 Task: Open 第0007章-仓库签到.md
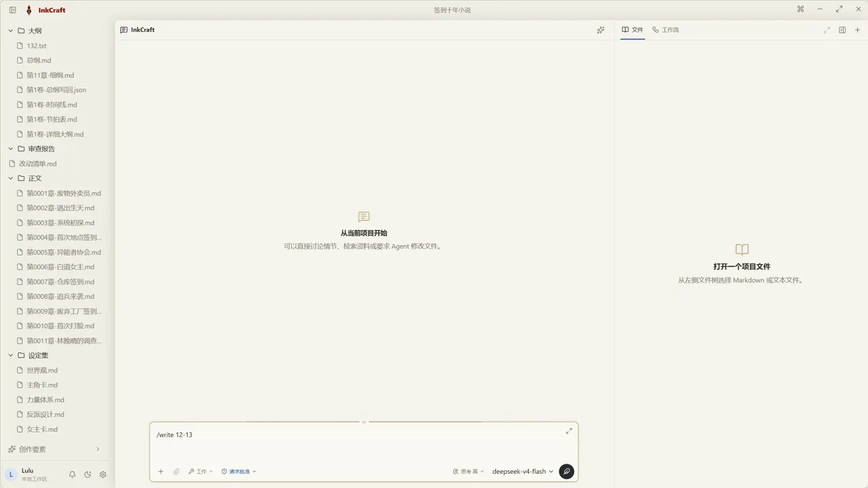[59, 281]
